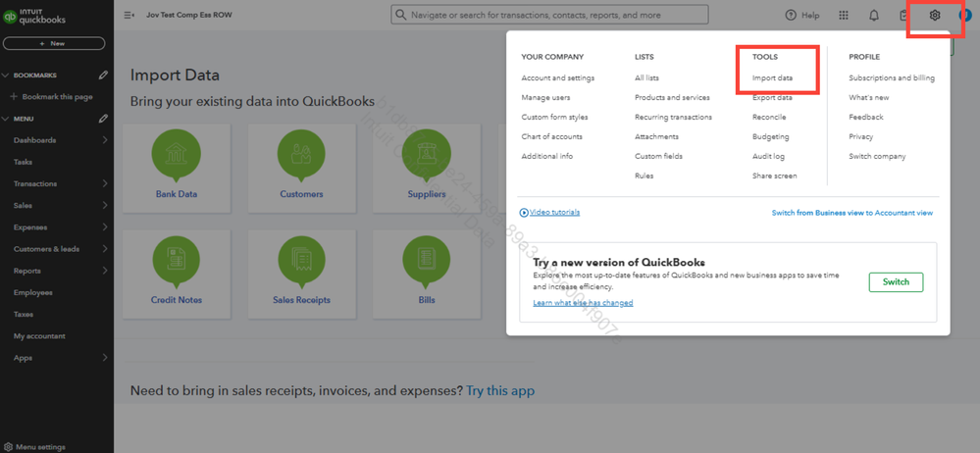The width and height of the screenshot is (980, 453).
Task: Expand the Transactions submenu arrow
Action: (105, 183)
